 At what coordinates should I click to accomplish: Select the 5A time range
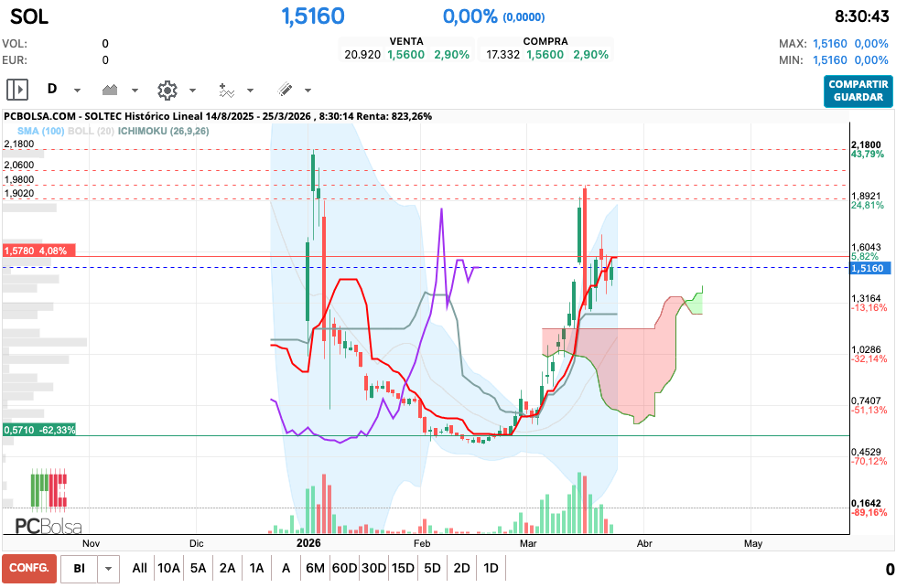[x=199, y=569]
